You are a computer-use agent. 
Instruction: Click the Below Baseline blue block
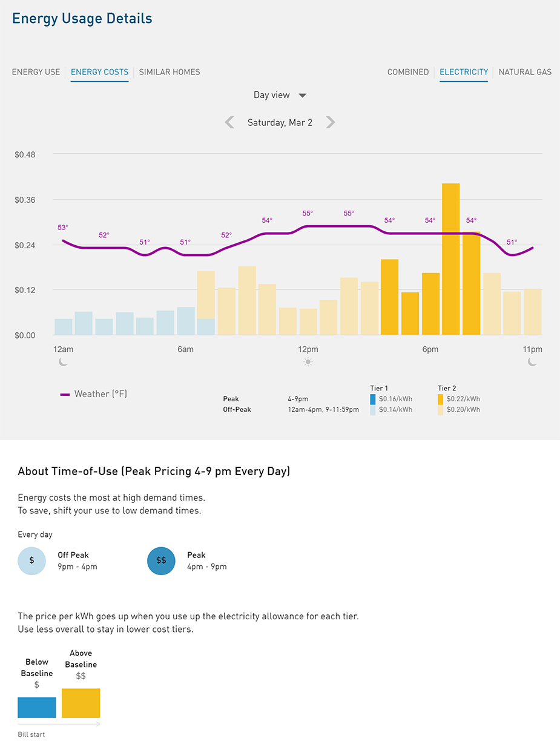click(37, 708)
